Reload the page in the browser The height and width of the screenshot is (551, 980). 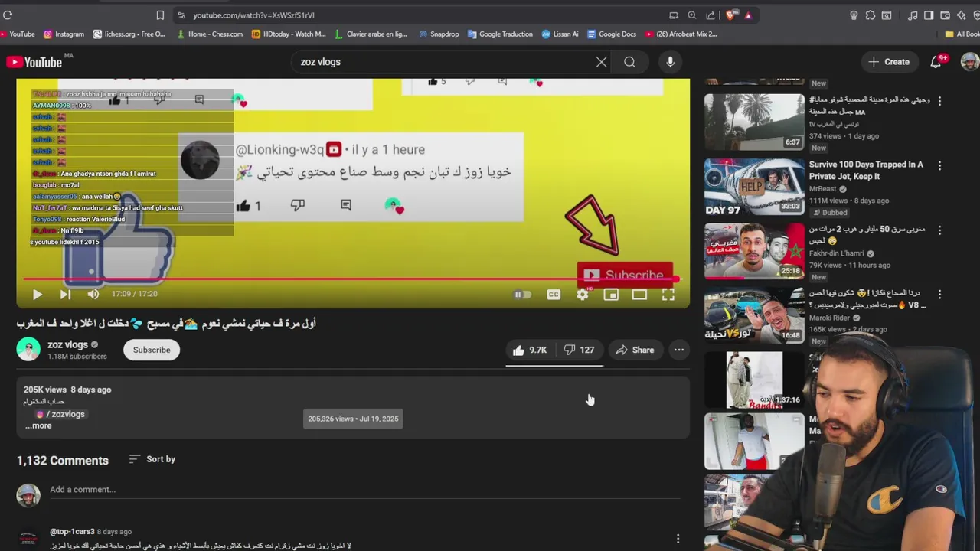coord(8,15)
